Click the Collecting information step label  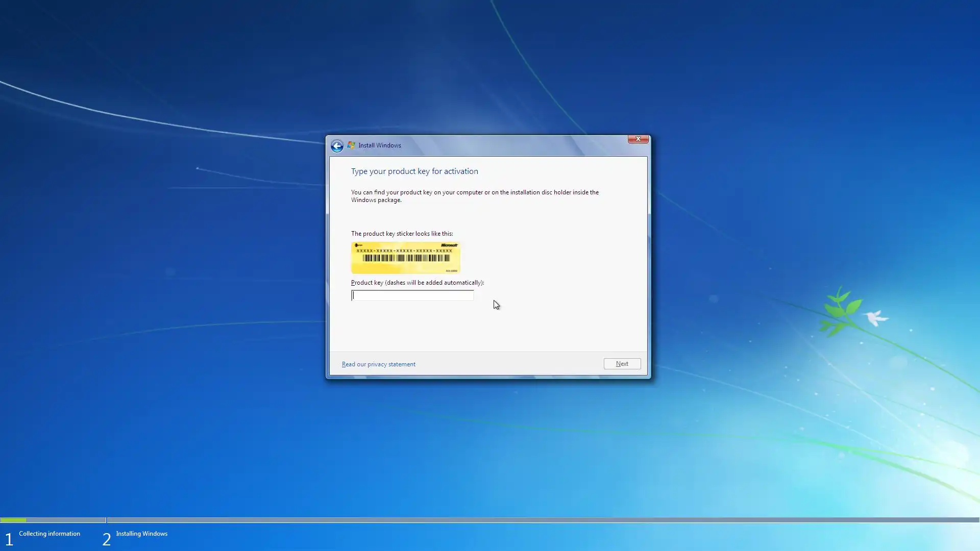pyautogui.click(x=50, y=534)
